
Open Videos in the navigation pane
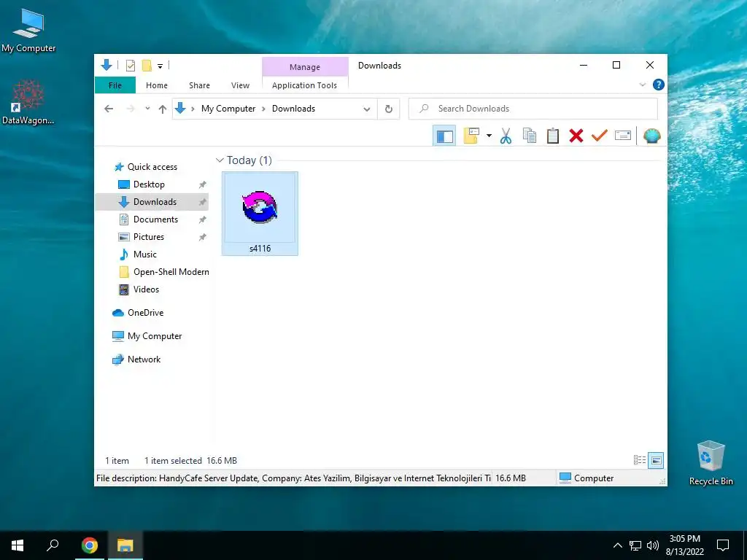pos(146,289)
